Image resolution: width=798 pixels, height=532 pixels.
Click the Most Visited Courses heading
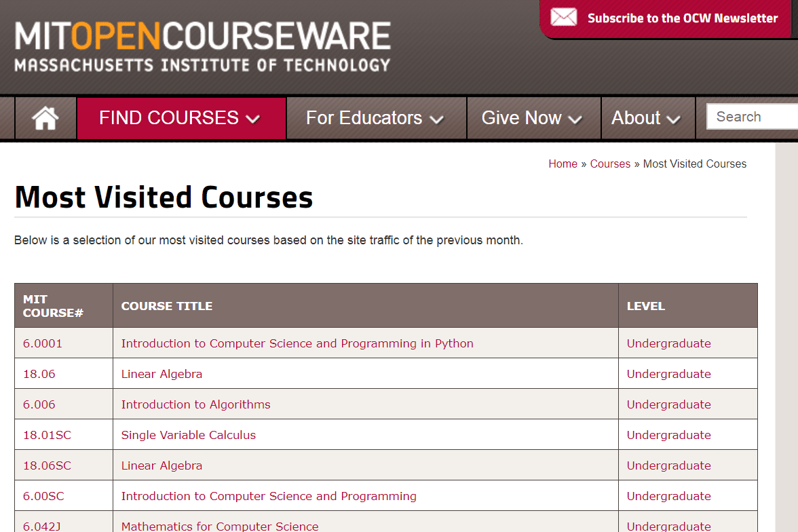(164, 197)
